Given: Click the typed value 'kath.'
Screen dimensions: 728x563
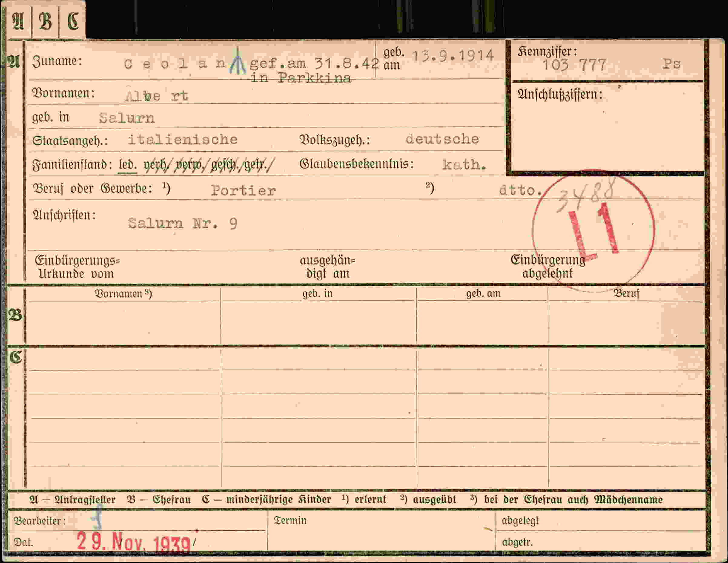Looking at the screenshot, I should (x=464, y=165).
